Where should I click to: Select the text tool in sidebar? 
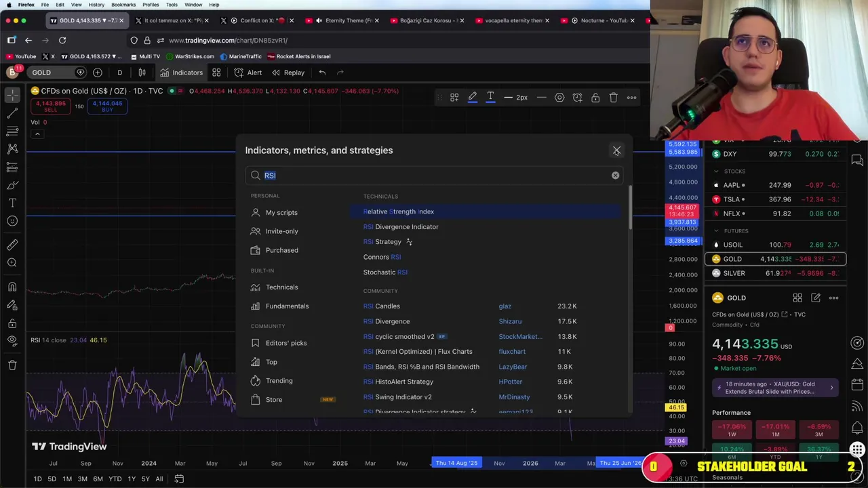[12, 203]
